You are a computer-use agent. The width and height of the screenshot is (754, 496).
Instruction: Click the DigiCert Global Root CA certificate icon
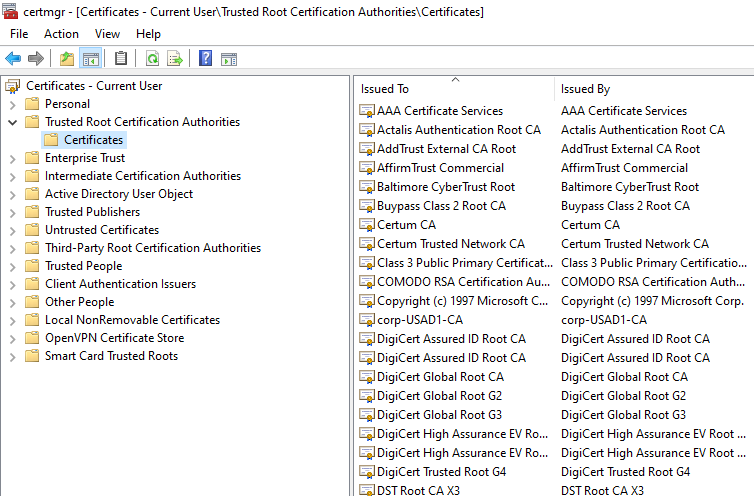click(367, 377)
